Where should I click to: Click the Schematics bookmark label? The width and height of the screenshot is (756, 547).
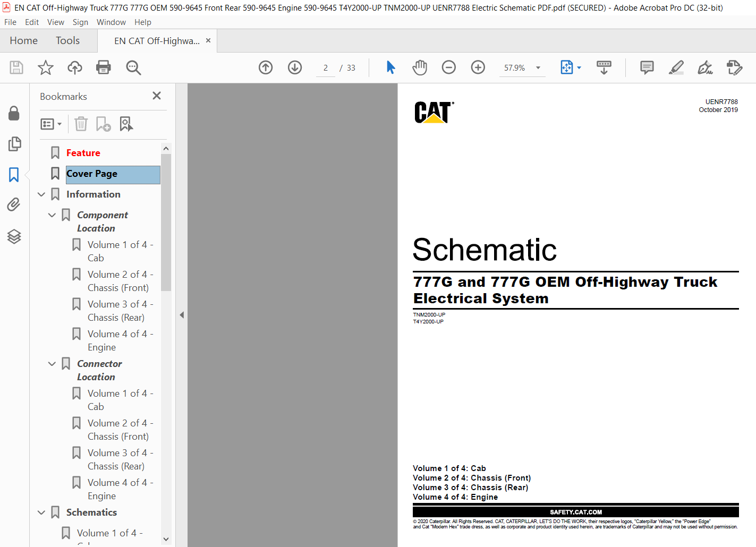click(x=91, y=512)
